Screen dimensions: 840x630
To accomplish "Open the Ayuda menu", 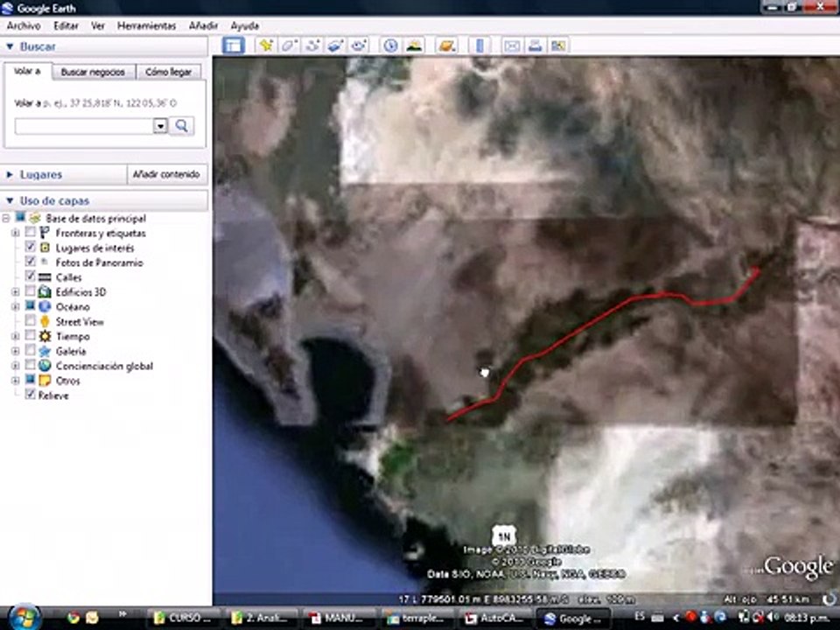I will (245, 25).
